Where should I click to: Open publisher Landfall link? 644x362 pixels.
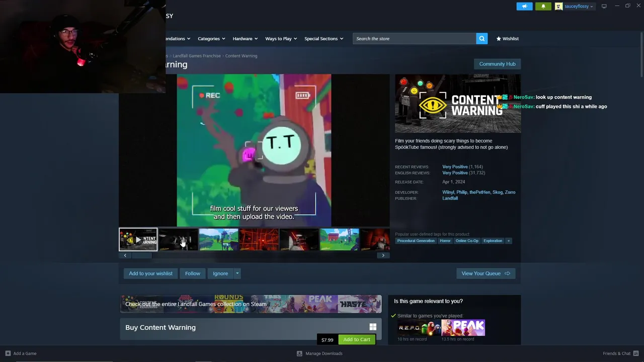[450, 198]
